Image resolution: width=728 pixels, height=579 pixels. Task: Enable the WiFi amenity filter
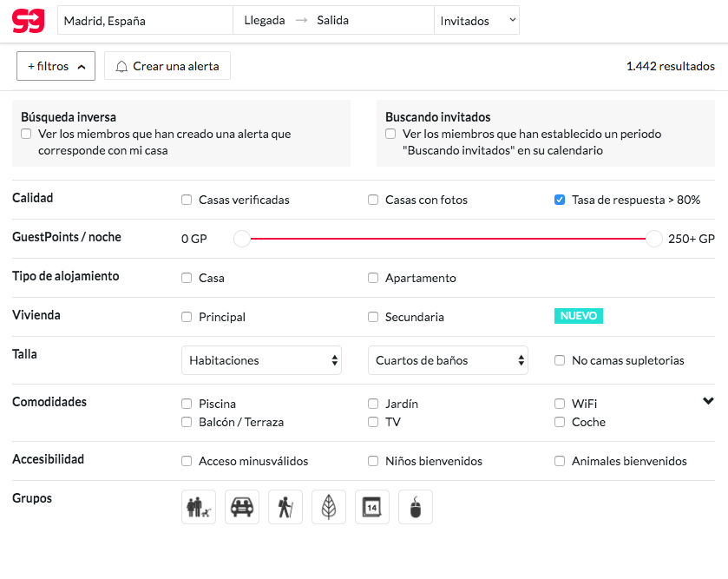pyautogui.click(x=560, y=404)
